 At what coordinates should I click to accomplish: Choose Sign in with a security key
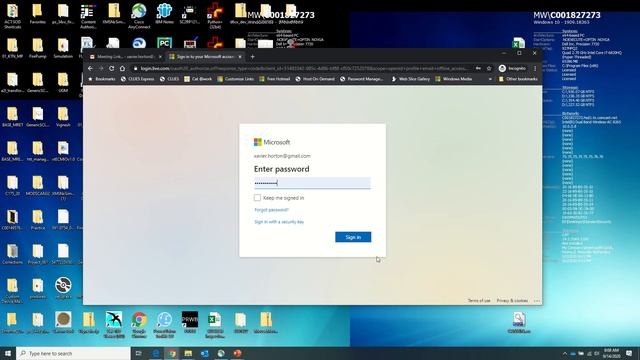279,222
